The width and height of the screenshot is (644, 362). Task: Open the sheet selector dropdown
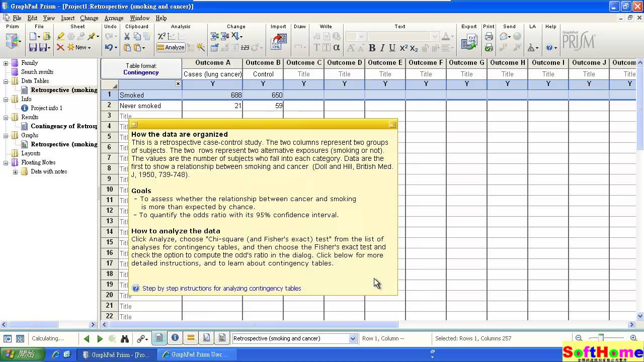click(353, 338)
